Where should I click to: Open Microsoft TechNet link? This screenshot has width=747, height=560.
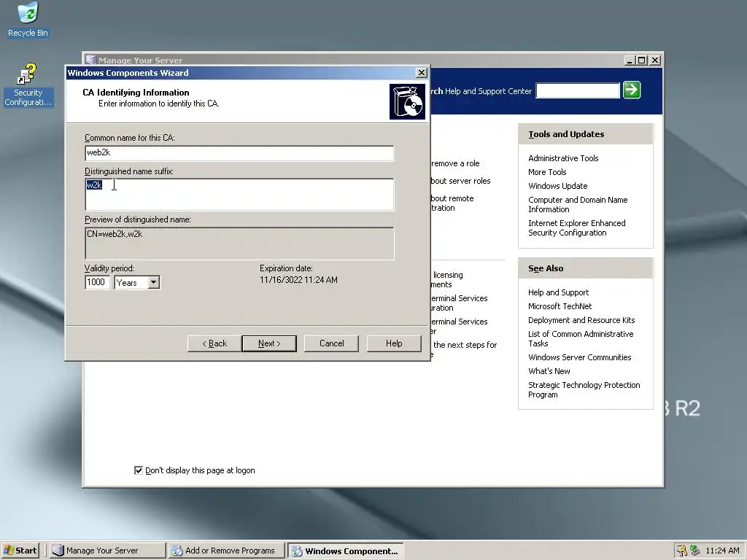pos(560,306)
